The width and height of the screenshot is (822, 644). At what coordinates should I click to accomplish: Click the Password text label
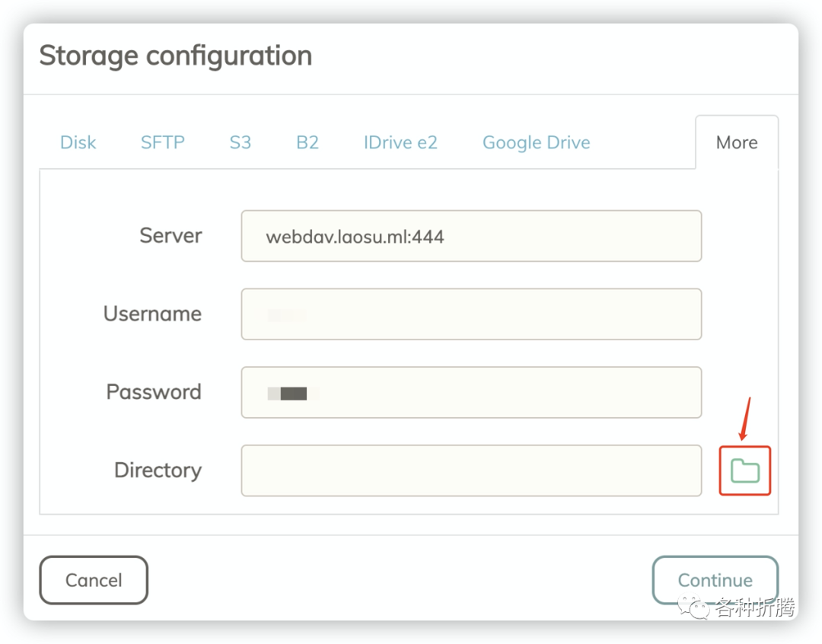pos(154,392)
